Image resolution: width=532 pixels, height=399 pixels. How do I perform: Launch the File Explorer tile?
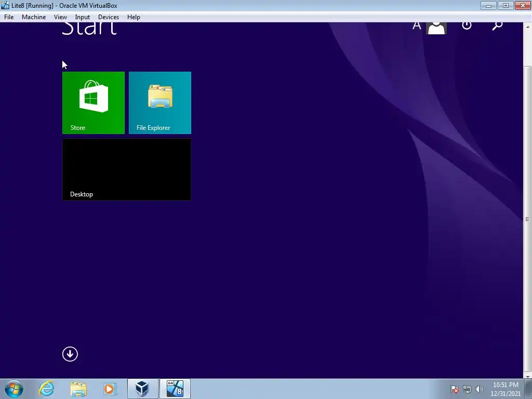tap(160, 103)
